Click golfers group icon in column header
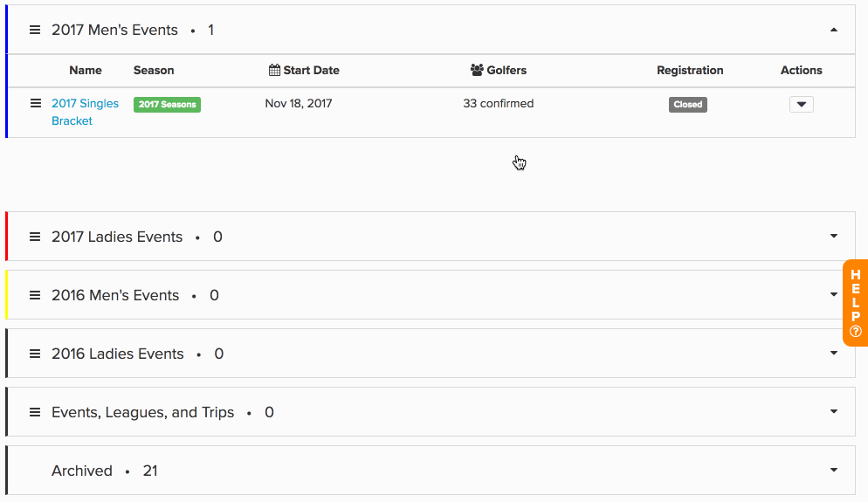Image resolution: width=868 pixels, height=502 pixels. 477,70
